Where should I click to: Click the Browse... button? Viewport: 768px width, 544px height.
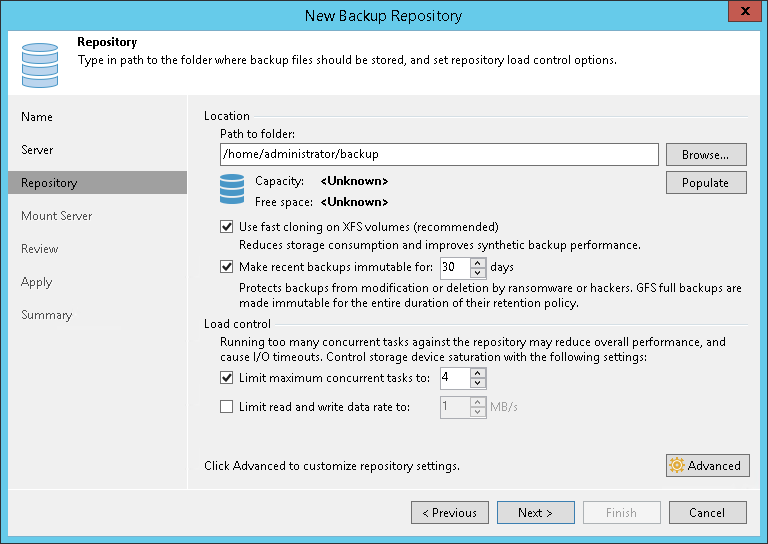(706, 155)
